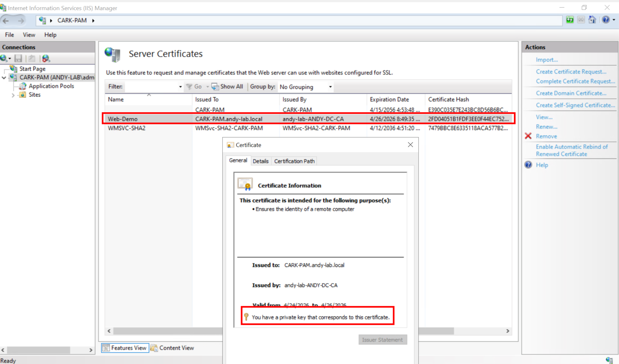
Task: Click the Create New Connection globe icon
Action: [4, 58]
